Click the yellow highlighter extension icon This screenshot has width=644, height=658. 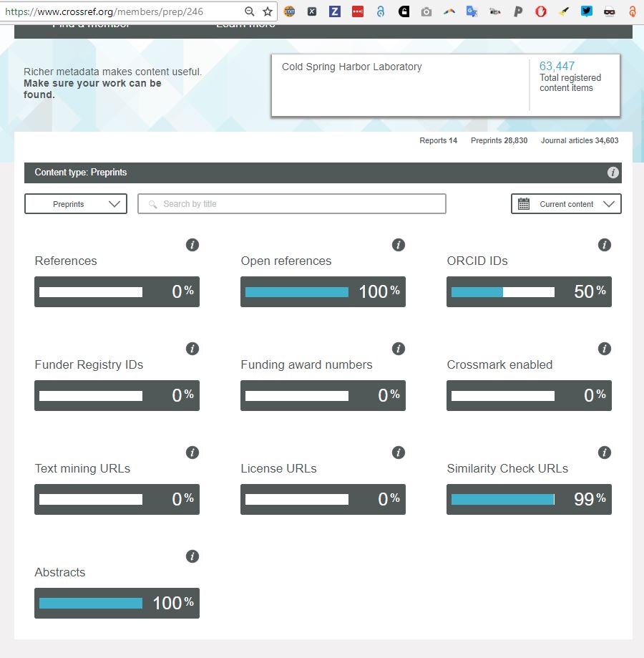click(x=564, y=11)
